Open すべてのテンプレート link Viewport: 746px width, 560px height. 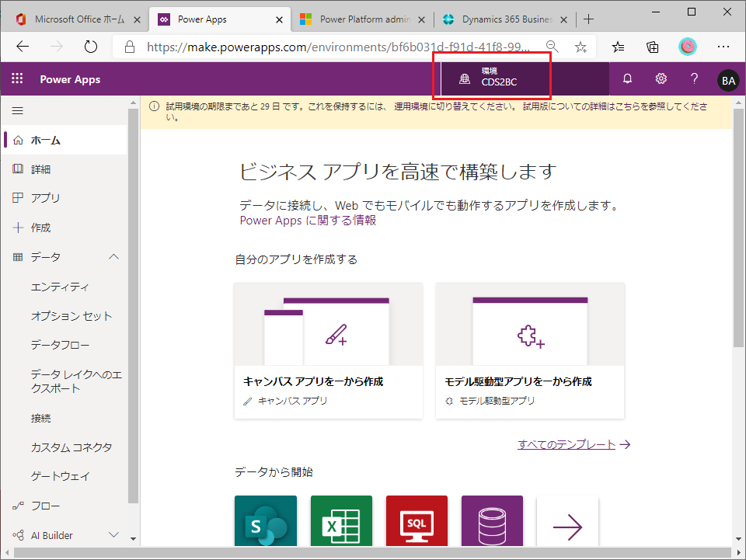pyautogui.click(x=573, y=444)
